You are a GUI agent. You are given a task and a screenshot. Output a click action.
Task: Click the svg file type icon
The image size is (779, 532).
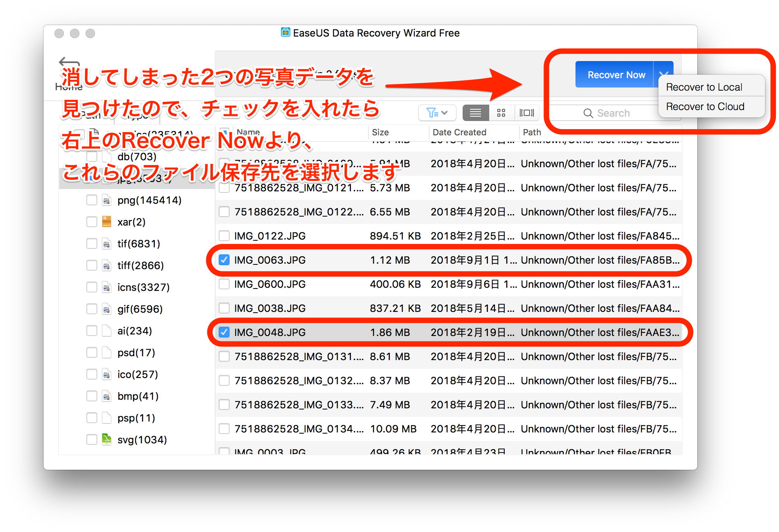pos(106,439)
